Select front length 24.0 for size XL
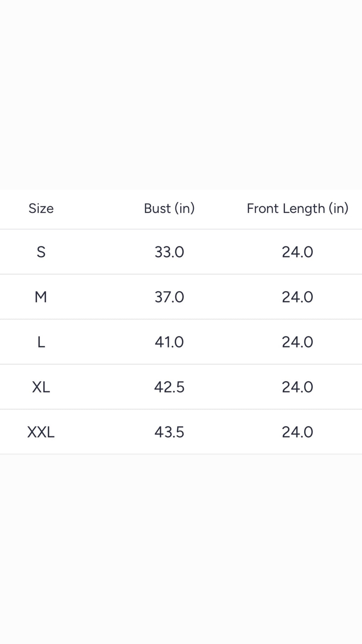The image size is (362, 644). pos(297,387)
